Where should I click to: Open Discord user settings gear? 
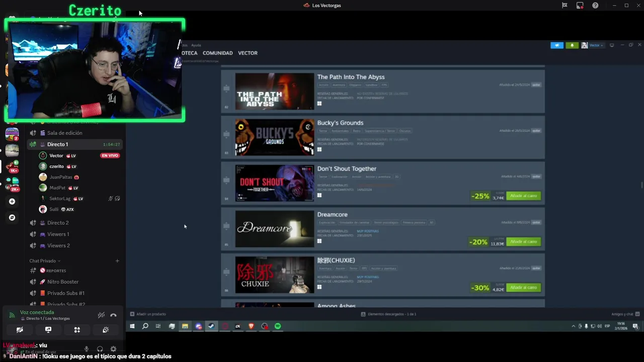(x=113, y=349)
